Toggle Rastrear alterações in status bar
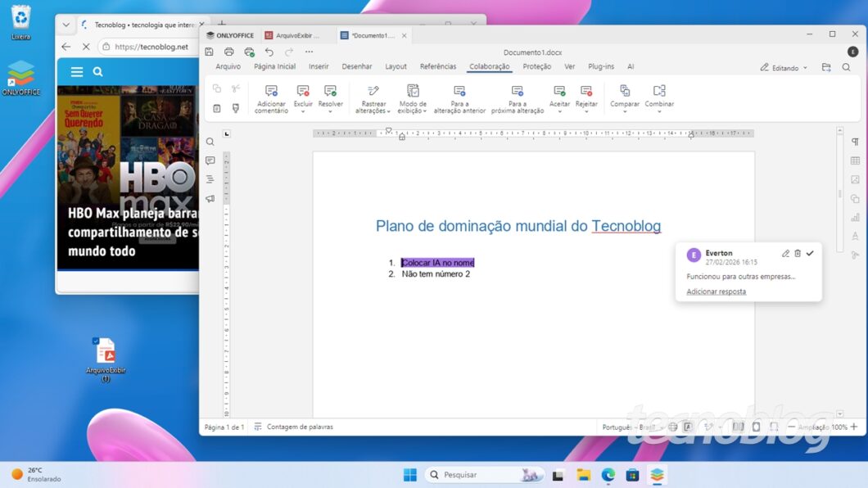This screenshot has height=488, width=868. 708,427
